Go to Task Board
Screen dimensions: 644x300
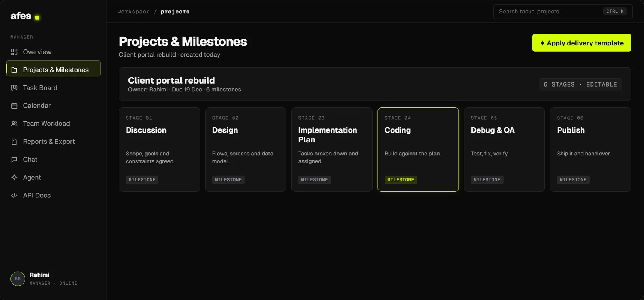(53, 88)
